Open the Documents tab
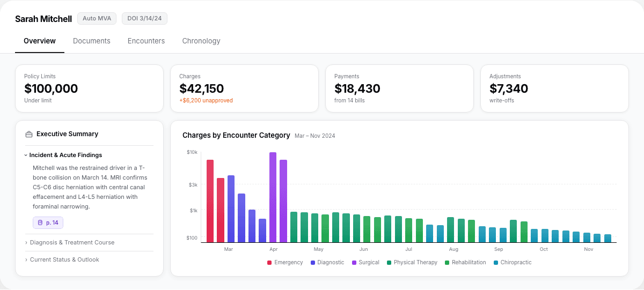The image size is (644, 290). (x=92, y=41)
